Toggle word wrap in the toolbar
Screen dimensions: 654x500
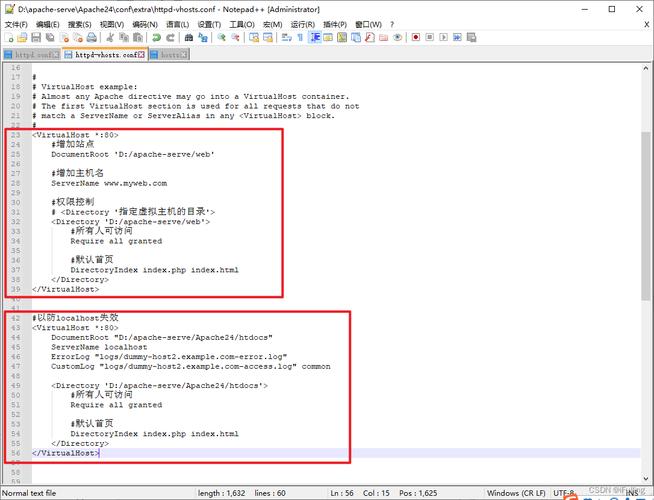[287, 38]
